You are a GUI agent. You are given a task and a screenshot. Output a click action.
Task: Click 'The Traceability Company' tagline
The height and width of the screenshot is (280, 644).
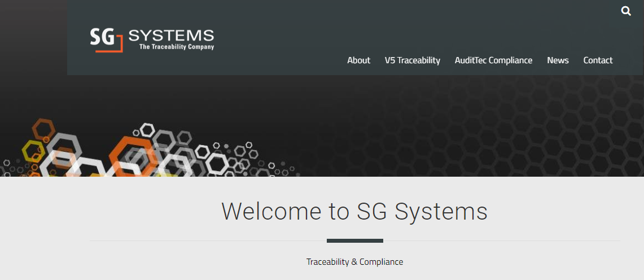click(x=177, y=47)
